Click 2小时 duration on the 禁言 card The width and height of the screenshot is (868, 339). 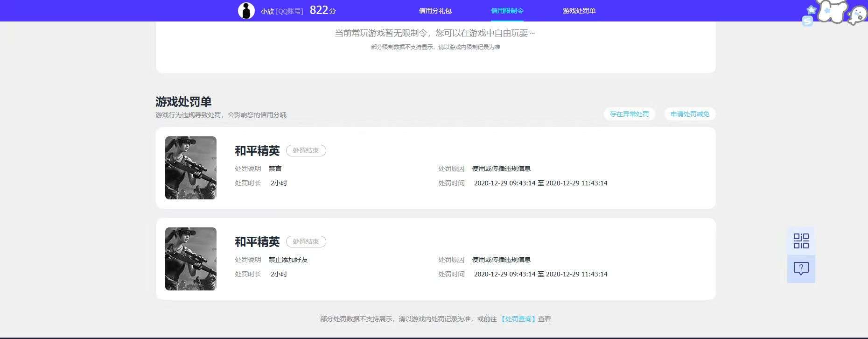[279, 183]
